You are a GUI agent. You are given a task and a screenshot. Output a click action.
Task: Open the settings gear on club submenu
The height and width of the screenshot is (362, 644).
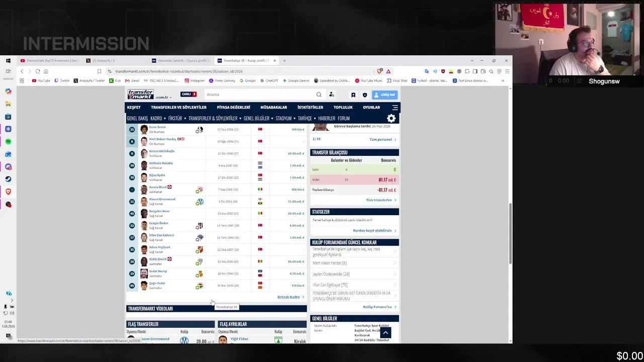click(391, 118)
